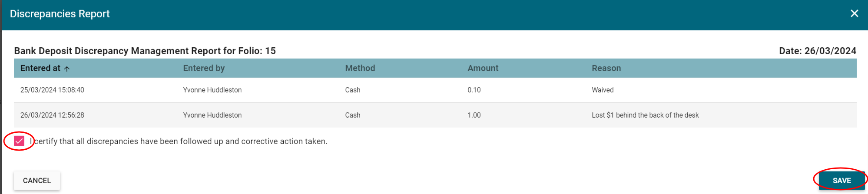Tick the certify discrepancies checkbox

click(19, 141)
